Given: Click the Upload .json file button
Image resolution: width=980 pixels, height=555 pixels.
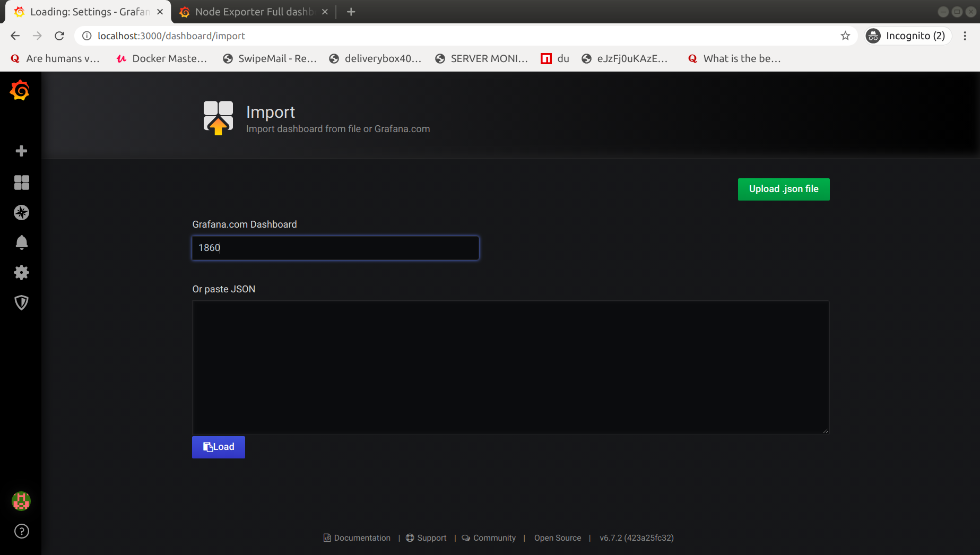Looking at the screenshot, I should pos(784,189).
